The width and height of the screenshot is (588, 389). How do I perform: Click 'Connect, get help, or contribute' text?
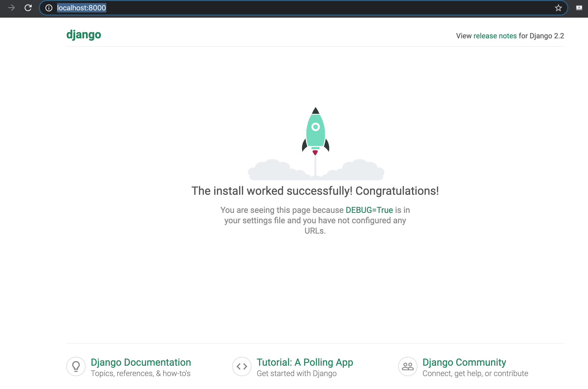pyautogui.click(x=475, y=373)
